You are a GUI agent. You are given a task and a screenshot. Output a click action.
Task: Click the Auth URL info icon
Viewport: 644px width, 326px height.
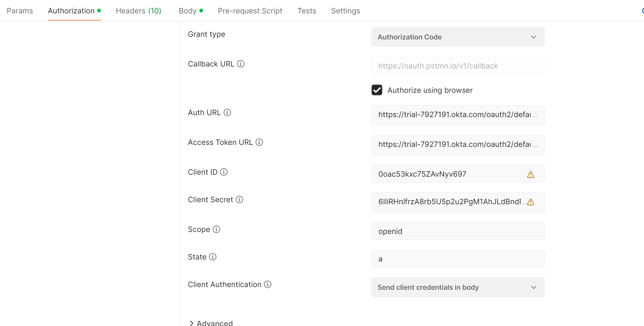pos(227,112)
